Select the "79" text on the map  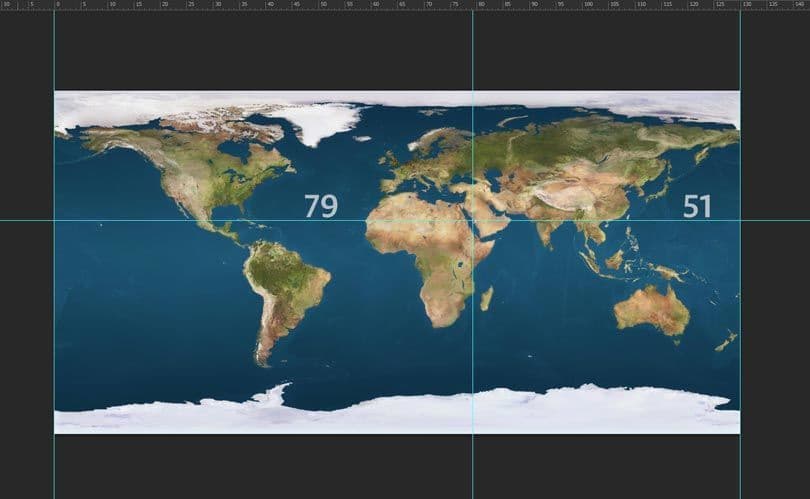click(321, 206)
